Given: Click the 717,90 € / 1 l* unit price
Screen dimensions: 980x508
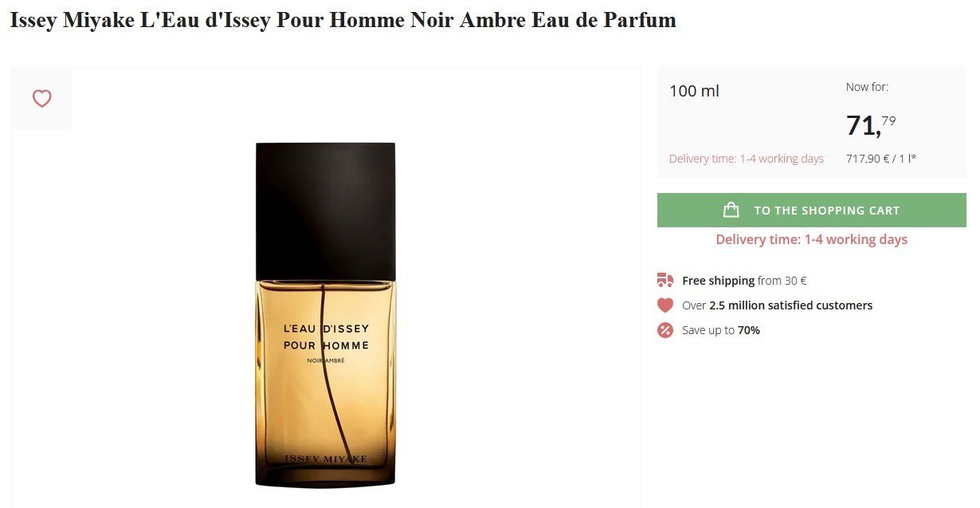Looking at the screenshot, I should click(881, 159).
